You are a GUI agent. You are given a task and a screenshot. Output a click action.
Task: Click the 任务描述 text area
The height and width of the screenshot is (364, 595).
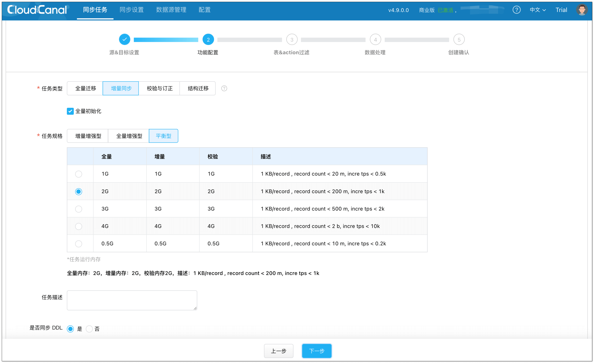[x=132, y=300]
